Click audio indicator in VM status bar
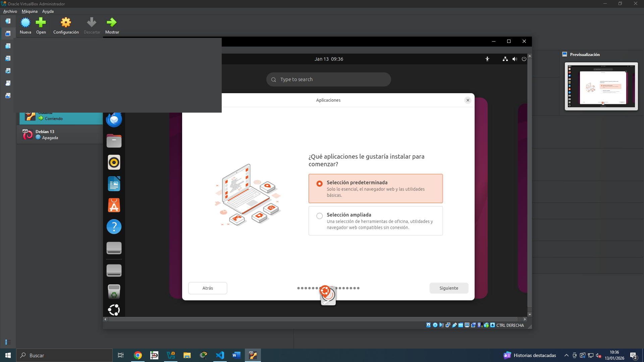644x362 pixels. click(441, 325)
